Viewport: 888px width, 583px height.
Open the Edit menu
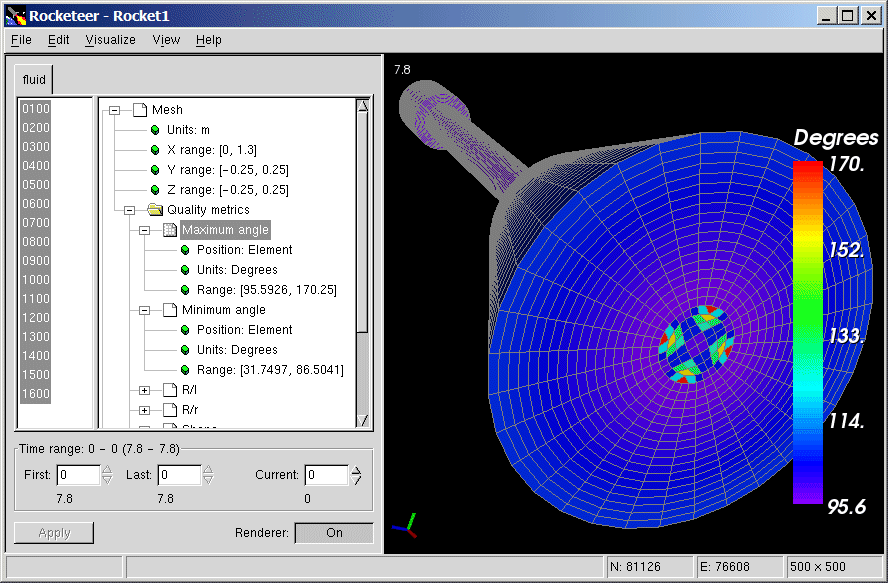pyautogui.click(x=58, y=40)
